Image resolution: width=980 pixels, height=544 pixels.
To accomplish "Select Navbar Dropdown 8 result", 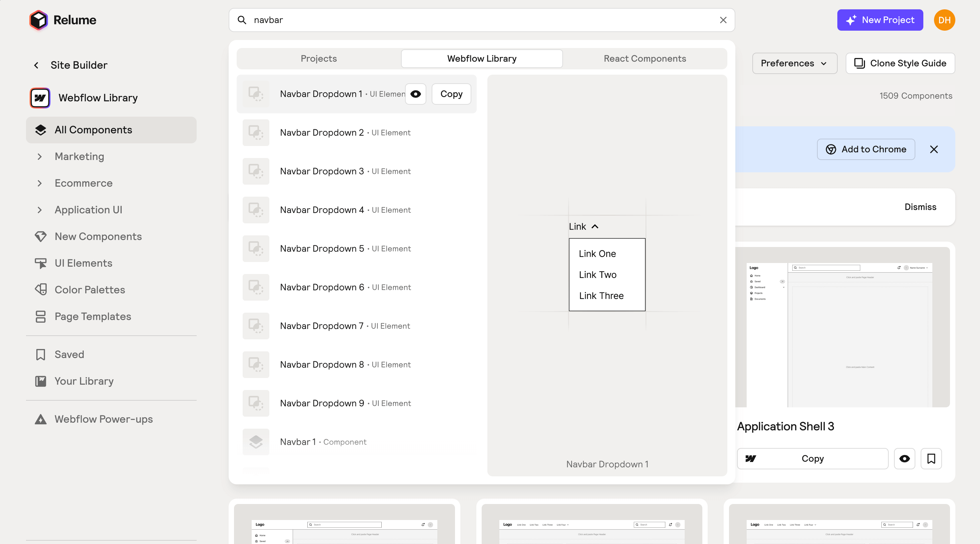I will coord(356,364).
